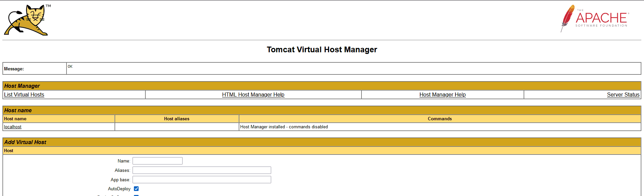Open HTML Host Manager Help
The image size is (644, 196).
tap(253, 94)
